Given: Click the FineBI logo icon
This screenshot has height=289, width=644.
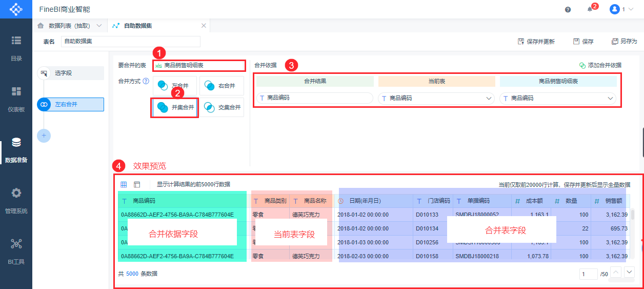Looking at the screenshot, I should 16,9.
